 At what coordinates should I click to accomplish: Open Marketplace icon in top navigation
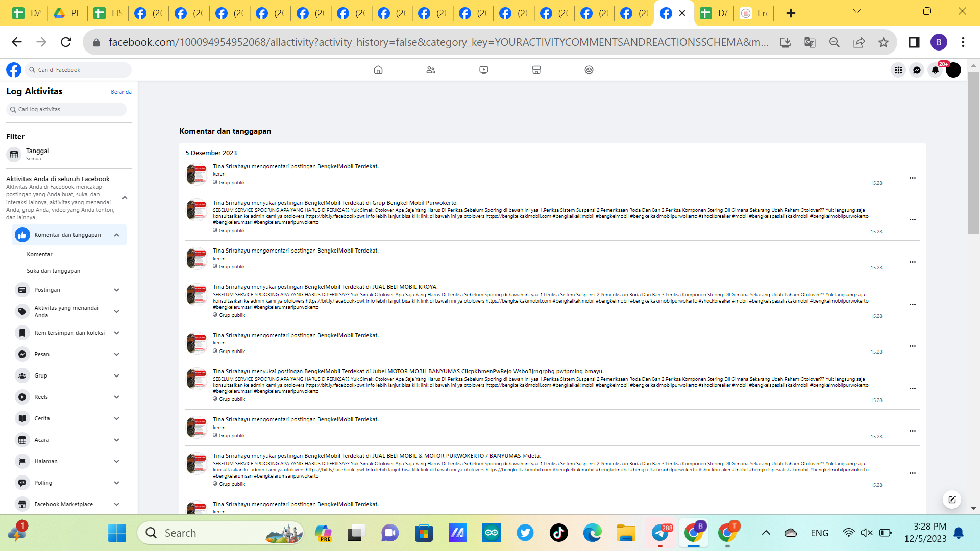536,70
